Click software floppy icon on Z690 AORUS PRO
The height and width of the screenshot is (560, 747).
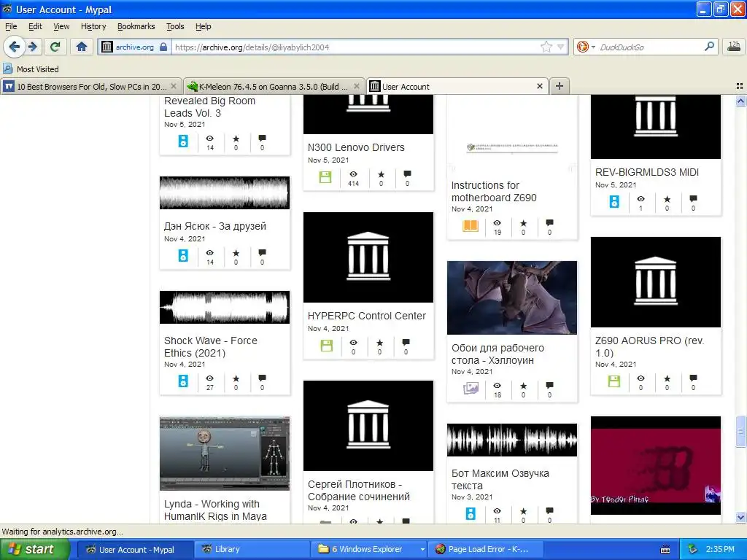614,381
